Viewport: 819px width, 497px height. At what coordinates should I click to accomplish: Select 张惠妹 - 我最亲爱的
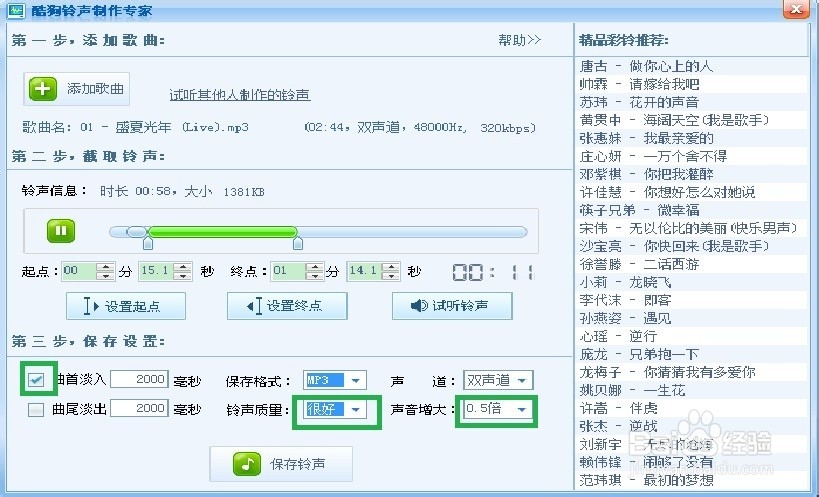[x=691, y=138]
